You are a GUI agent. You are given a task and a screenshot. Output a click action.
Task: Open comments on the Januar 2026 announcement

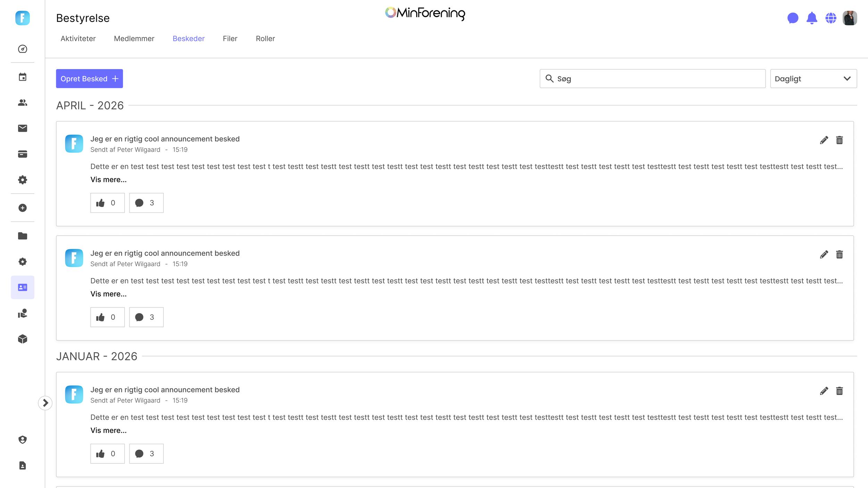coord(147,454)
